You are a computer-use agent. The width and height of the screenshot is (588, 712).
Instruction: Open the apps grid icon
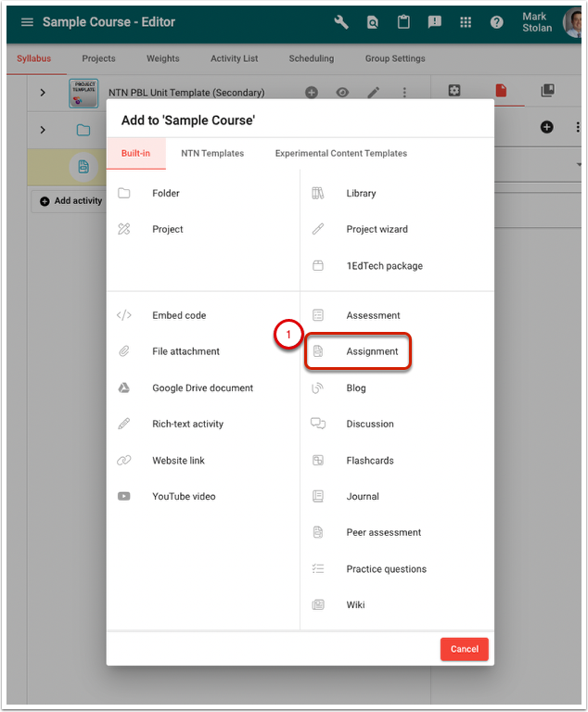click(x=466, y=22)
